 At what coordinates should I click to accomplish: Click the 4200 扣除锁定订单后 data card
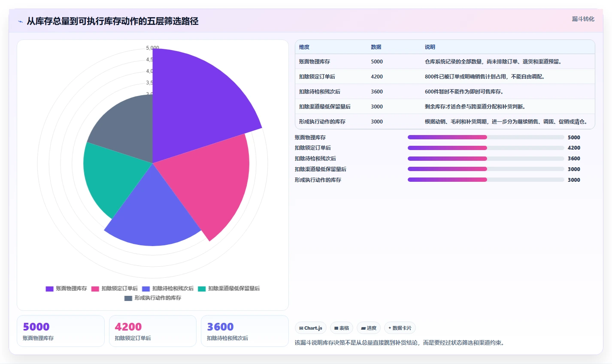pos(153,331)
